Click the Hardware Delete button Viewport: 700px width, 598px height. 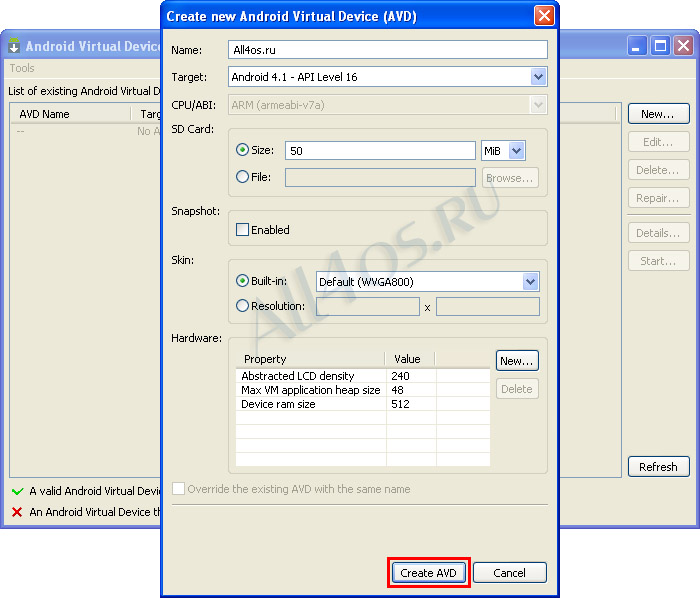tap(517, 389)
